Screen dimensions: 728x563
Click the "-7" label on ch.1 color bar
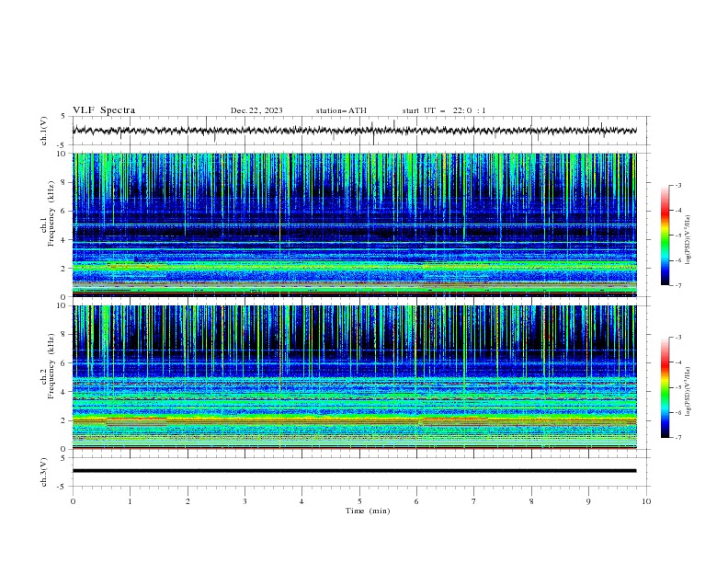pyautogui.click(x=677, y=285)
